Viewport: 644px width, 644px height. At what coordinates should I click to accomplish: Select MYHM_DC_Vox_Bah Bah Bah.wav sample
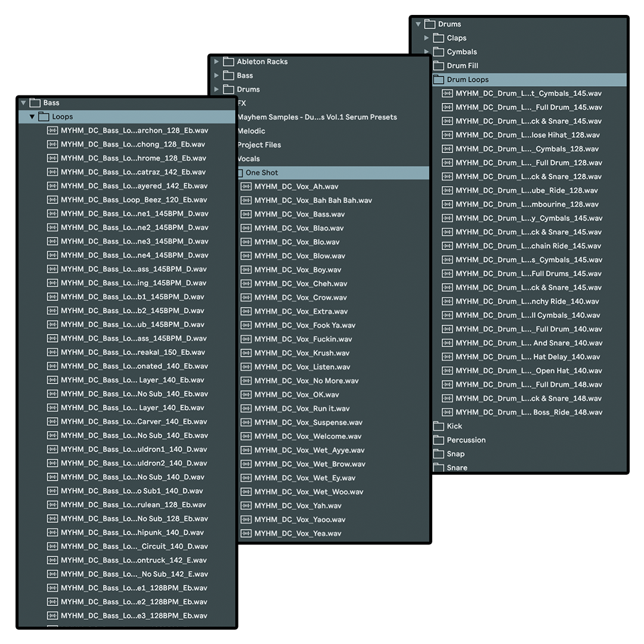coord(312,200)
